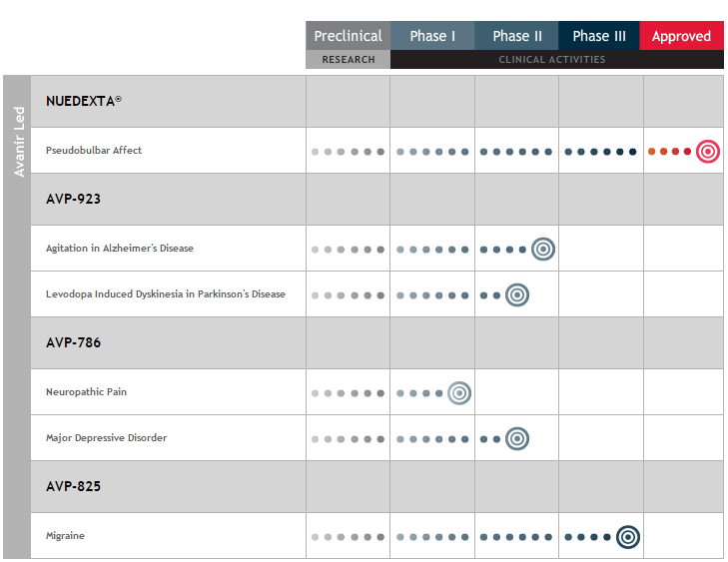
Task: Click the Neuropathic Pain indication text
Action: coord(86,392)
